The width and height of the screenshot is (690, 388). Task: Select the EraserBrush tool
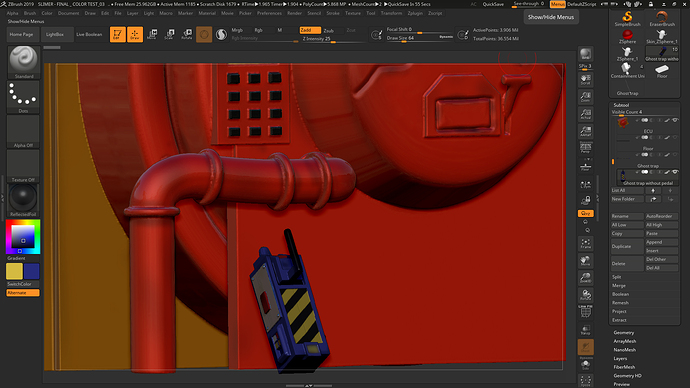[662, 19]
